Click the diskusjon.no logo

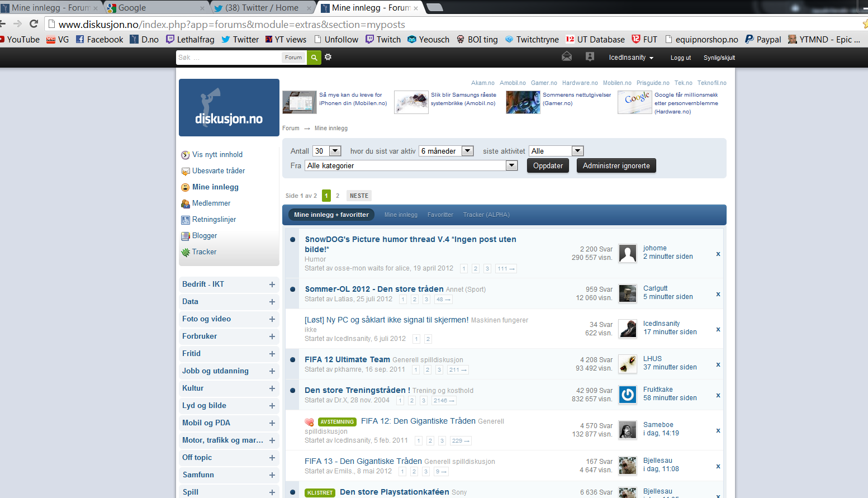[x=229, y=107]
